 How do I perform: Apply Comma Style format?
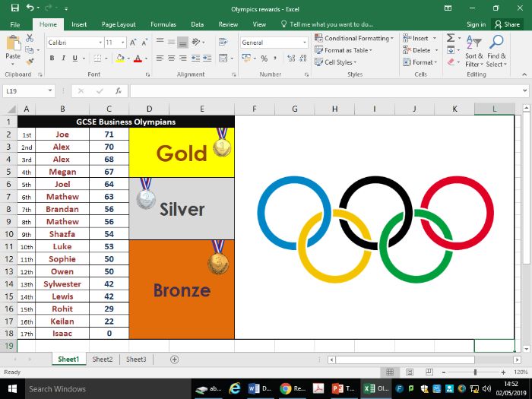pyautogui.click(x=275, y=59)
